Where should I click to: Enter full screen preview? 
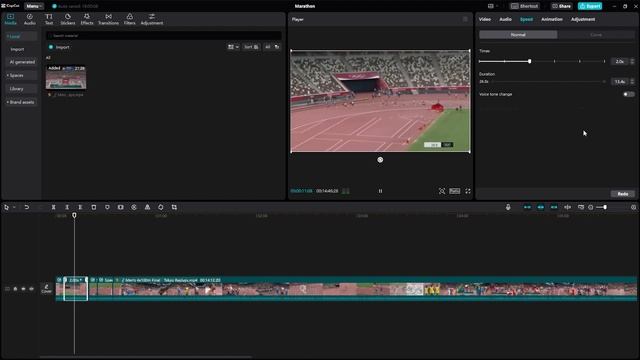pos(468,191)
